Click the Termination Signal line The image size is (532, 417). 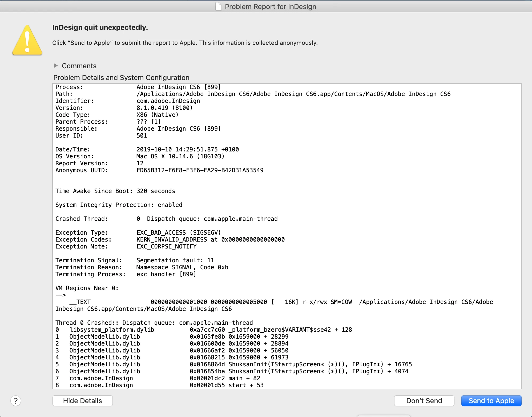click(135, 260)
